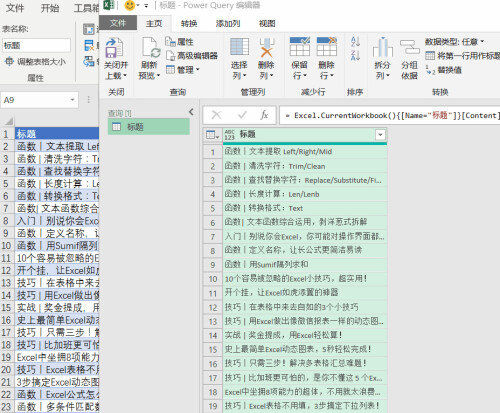Image resolution: width=500 pixels, height=413 pixels.
Task: Open the Data Type: Any (数据类型: 任意) dropdown
Action: (x=454, y=42)
